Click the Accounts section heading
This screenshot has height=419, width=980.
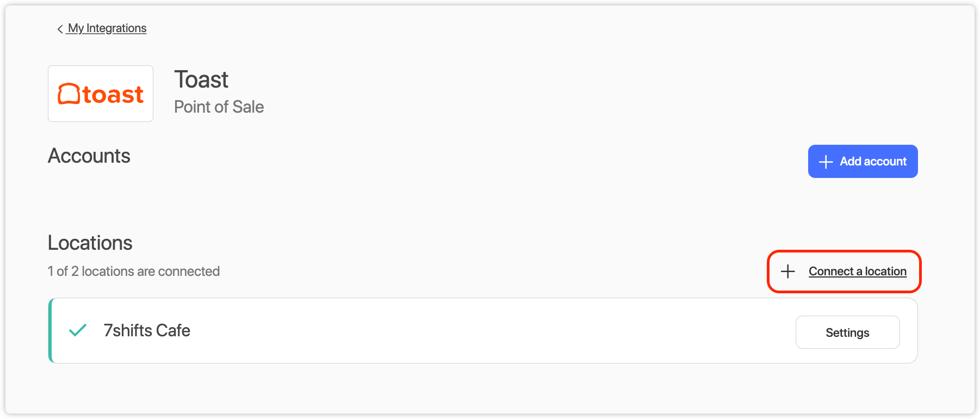coord(89,156)
